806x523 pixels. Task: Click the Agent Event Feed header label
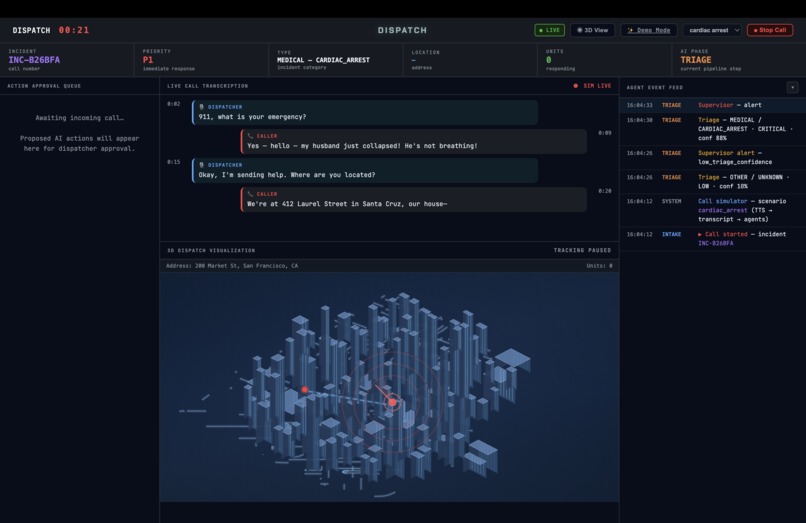(x=654, y=87)
